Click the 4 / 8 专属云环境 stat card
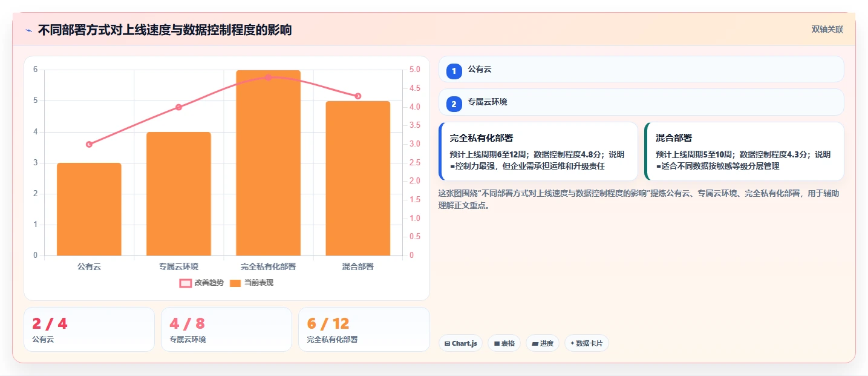 (x=226, y=329)
